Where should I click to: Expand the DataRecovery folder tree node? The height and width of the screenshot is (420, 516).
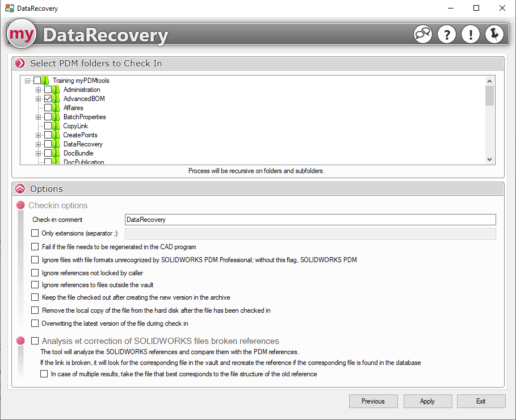(39, 144)
